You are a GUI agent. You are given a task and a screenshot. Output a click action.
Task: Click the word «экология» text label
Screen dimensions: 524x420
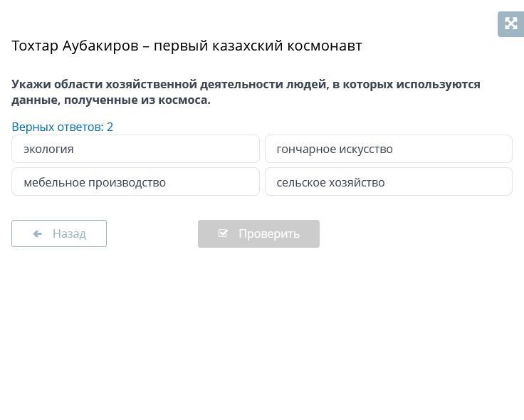(x=48, y=149)
